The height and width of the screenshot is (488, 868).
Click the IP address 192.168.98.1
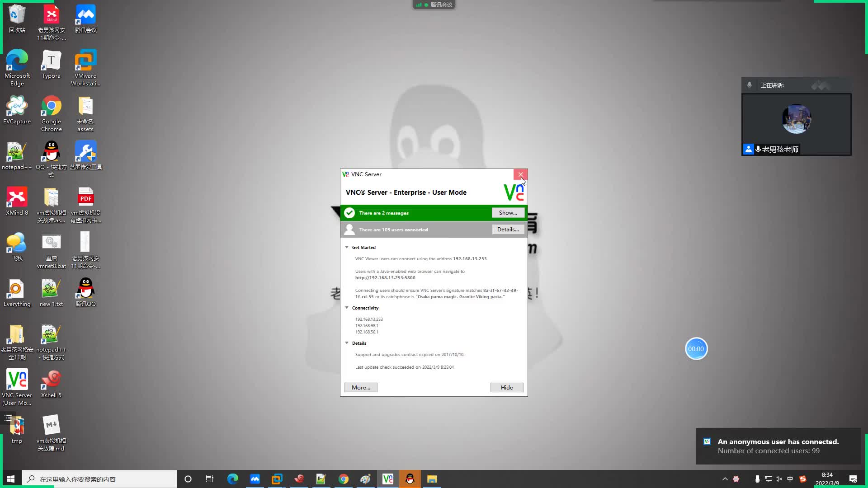click(367, 326)
